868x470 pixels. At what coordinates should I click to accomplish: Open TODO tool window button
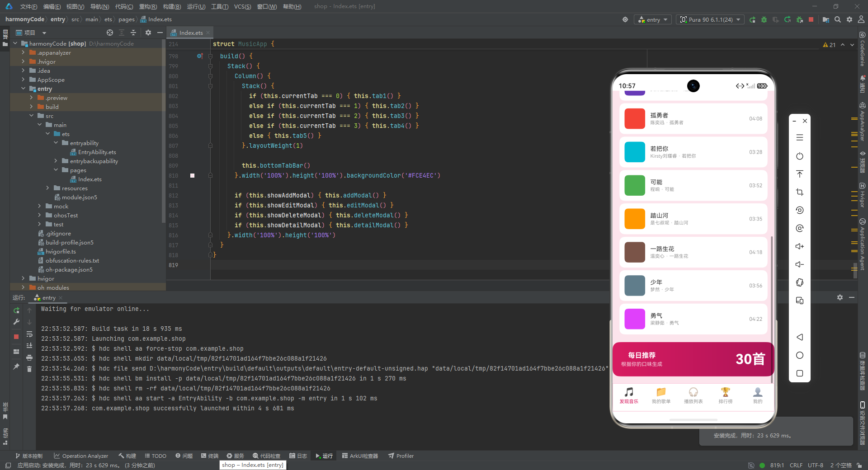pos(156,456)
